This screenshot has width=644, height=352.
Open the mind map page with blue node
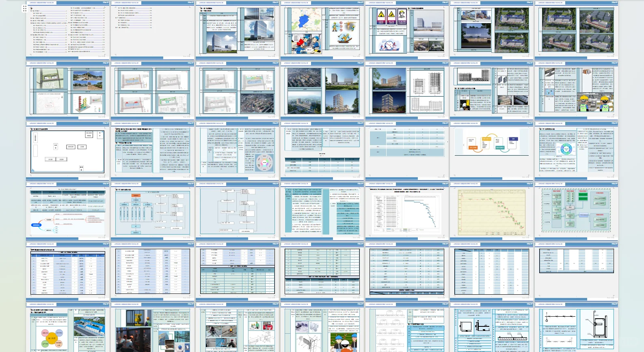click(68, 211)
